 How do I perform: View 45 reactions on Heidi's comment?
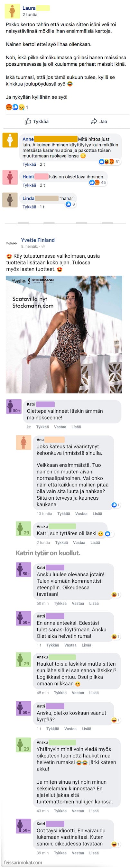(x=97, y=183)
